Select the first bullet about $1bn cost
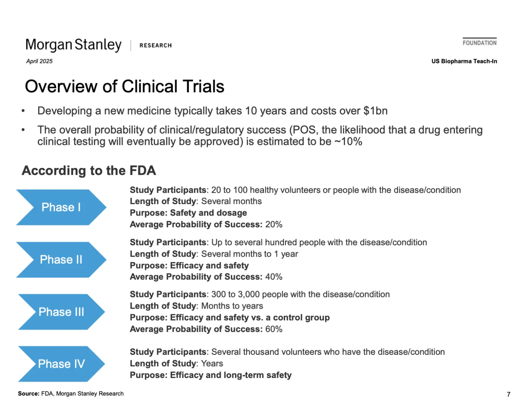532x412 pixels. tap(212, 111)
